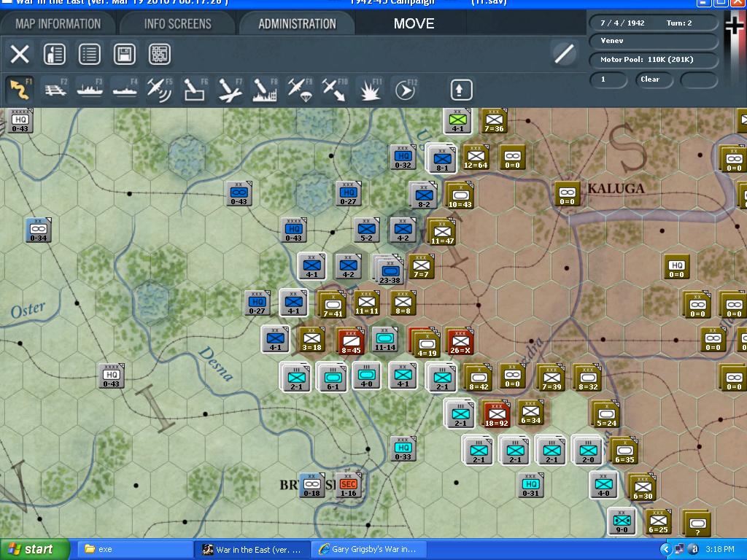Open the MAP INFORMATION tab
This screenshot has height=560, width=747.
point(58,24)
